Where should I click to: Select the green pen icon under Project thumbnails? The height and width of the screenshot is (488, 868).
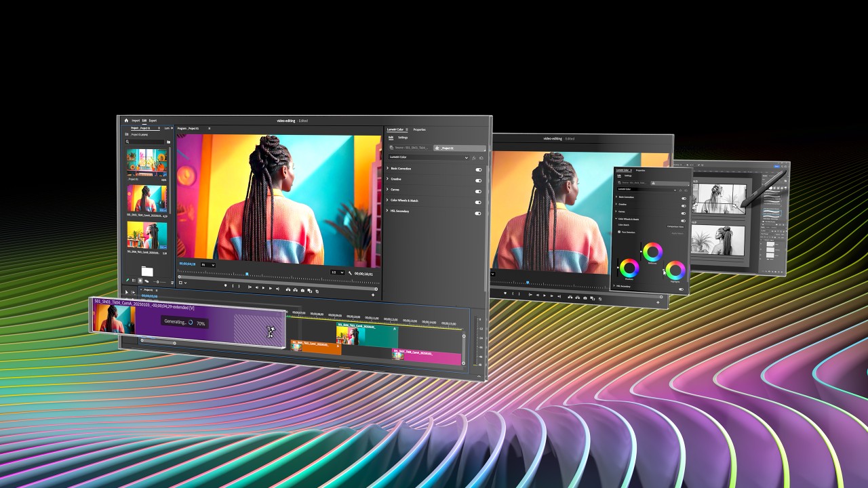(127, 280)
